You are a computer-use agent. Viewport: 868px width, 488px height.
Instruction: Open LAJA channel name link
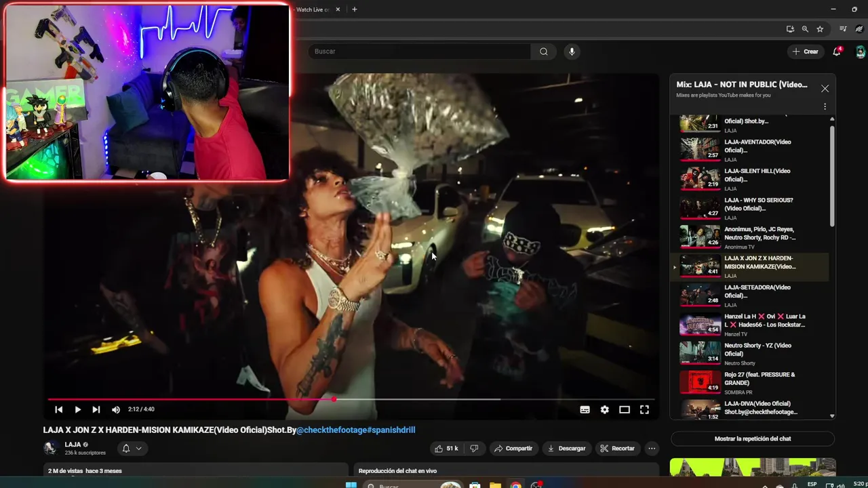(x=73, y=445)
